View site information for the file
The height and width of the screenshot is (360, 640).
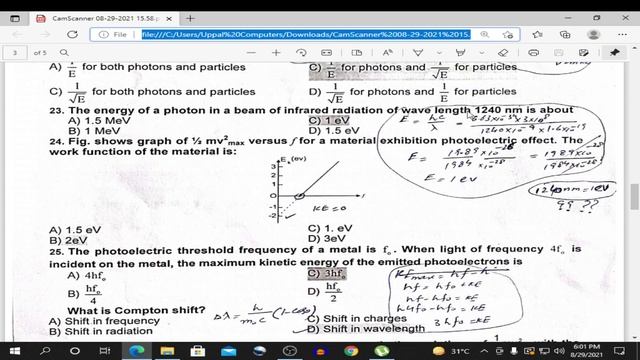113,35
